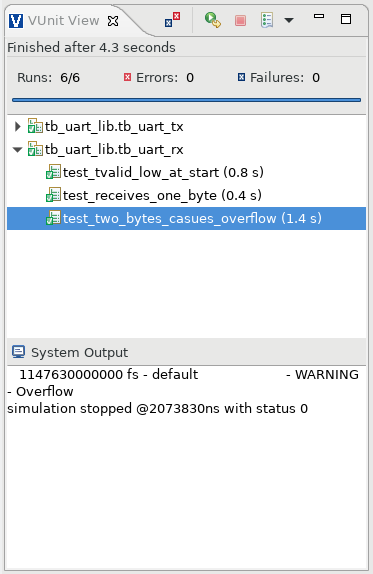The width and height of the screenshot is (373, 574).
Task: Select test_two_bytes_casues_overflow test
Action: point(192,219)
